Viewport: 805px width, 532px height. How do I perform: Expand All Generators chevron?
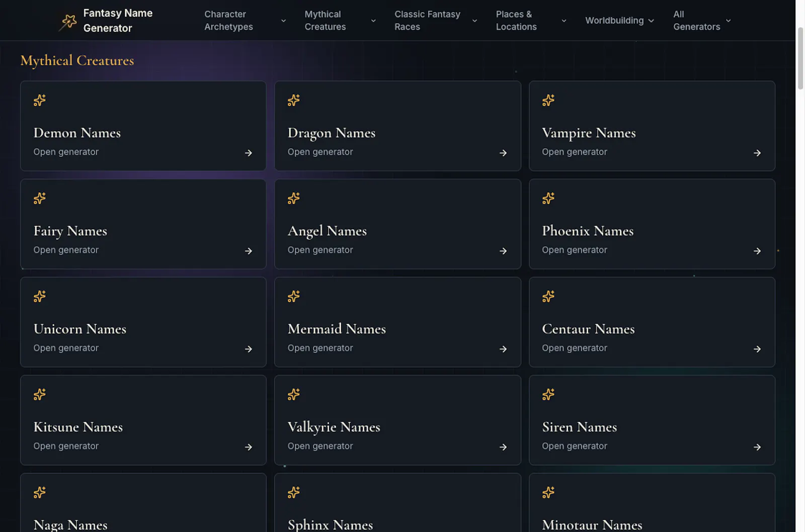pos(728,21)
